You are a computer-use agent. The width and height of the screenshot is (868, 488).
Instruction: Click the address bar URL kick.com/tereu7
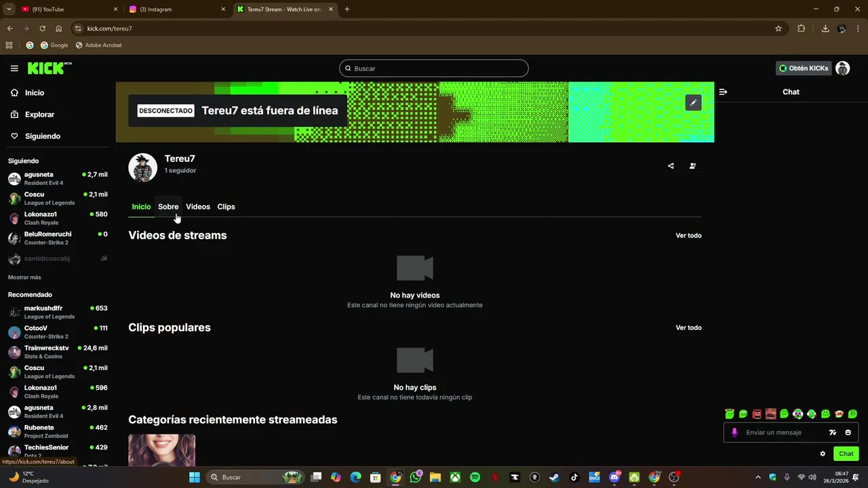109,28
